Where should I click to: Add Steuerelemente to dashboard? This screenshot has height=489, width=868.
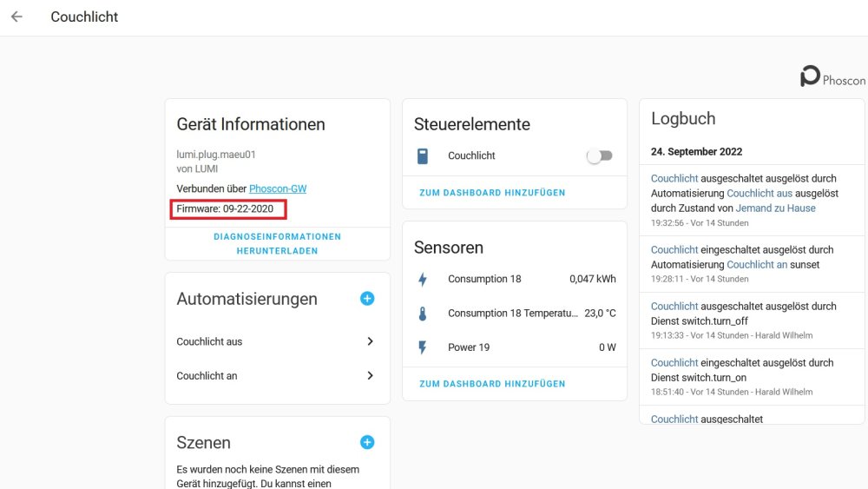[492, 193]
